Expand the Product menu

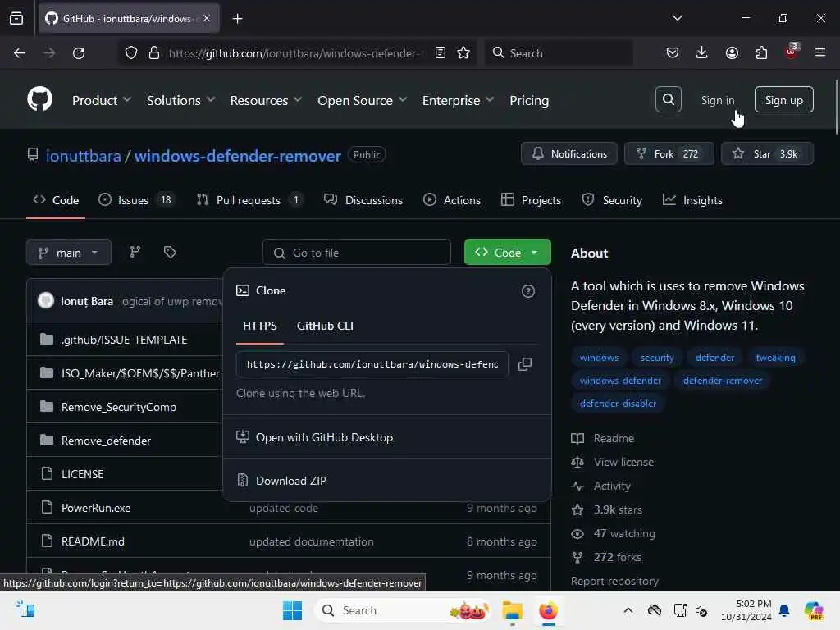[102, 100]
